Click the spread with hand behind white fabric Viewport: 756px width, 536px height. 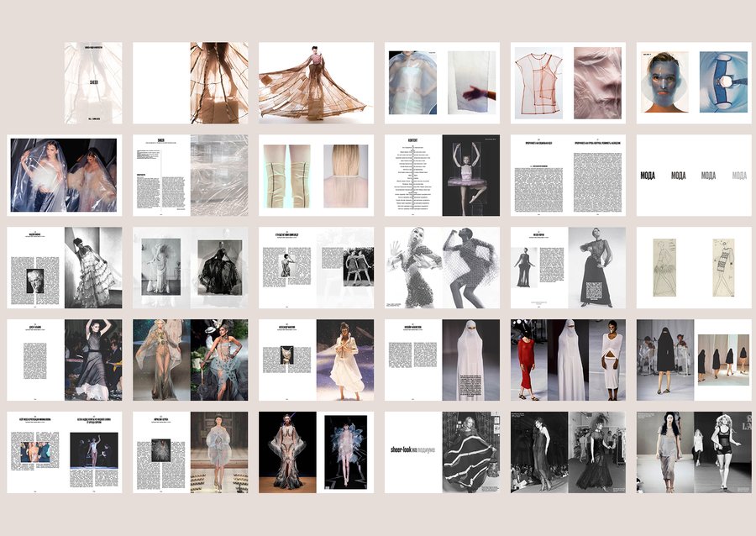click(x=442, y=83)
